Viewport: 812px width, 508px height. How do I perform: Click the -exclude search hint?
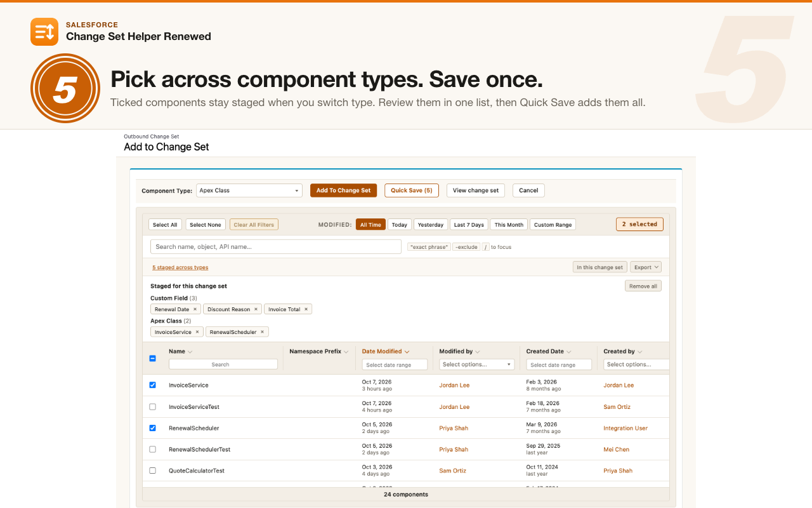point(466,247)
